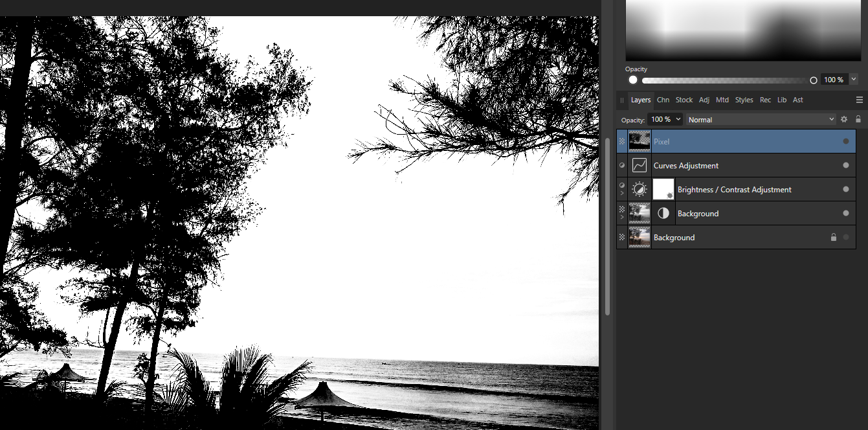The image size is (868, 430).
Task: Select the Curves Adjustment layer name
Action: (x=686, y=165)
